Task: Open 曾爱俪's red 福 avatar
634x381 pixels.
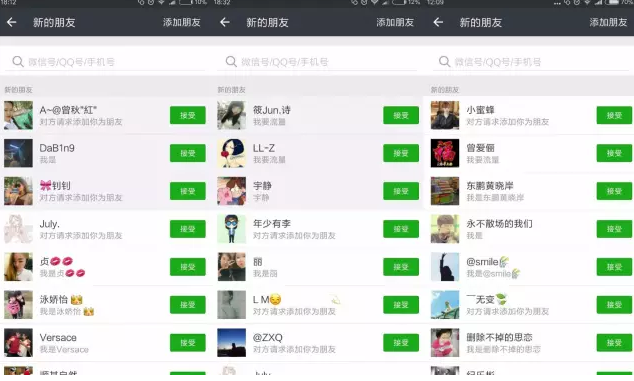Action: 445,153
